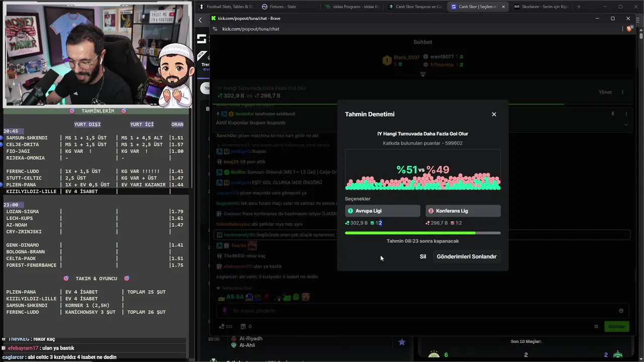Click SAMSUN-SHKENDI row in tahminlerim table

pyautogui.click(x=95, y=138)
